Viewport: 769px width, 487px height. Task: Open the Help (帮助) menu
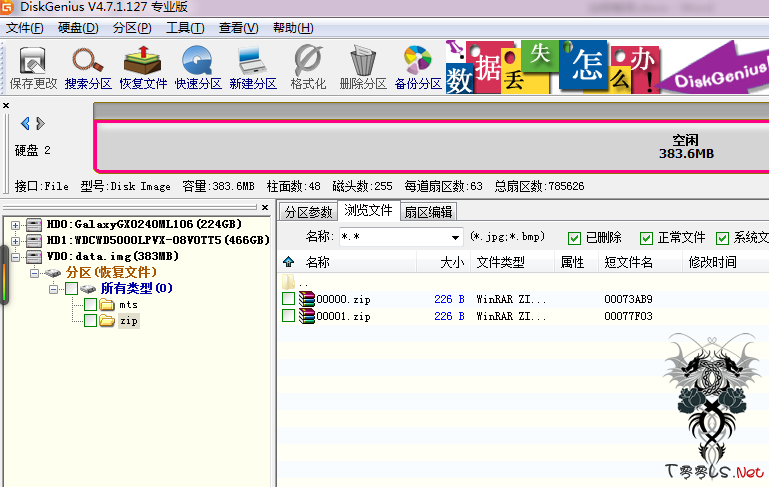point(293,28)
